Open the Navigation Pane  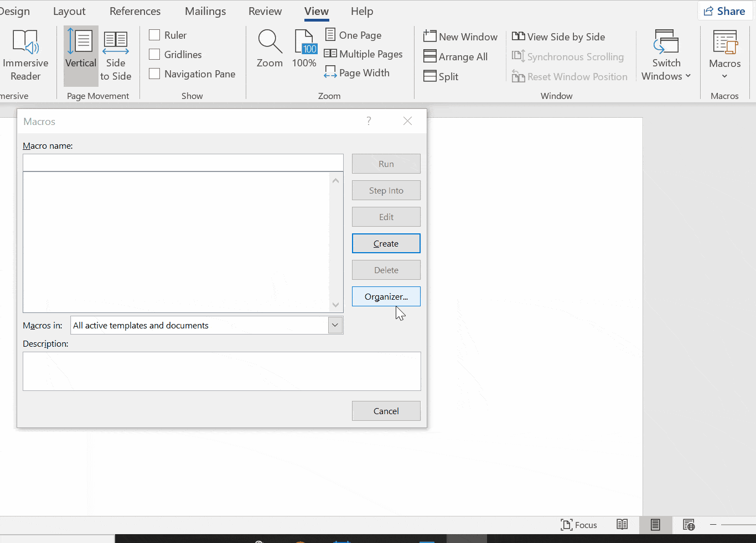[x=155, y=74]
